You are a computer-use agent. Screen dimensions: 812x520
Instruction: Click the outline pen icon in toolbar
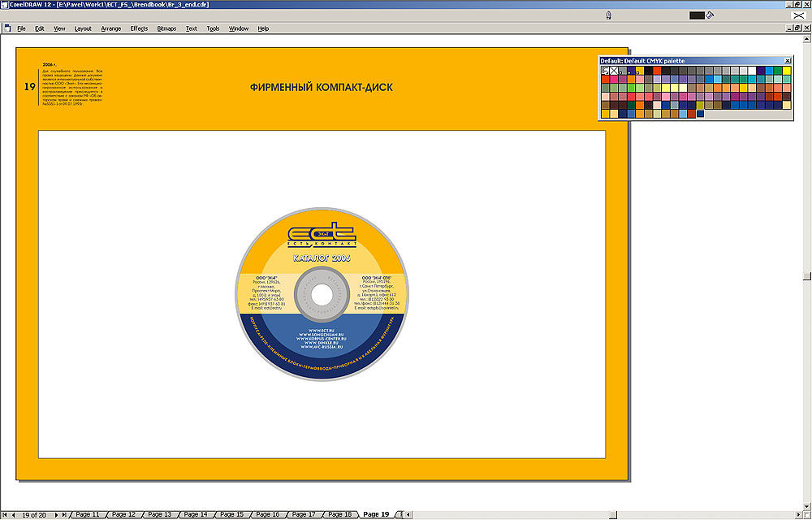point(609,15)
